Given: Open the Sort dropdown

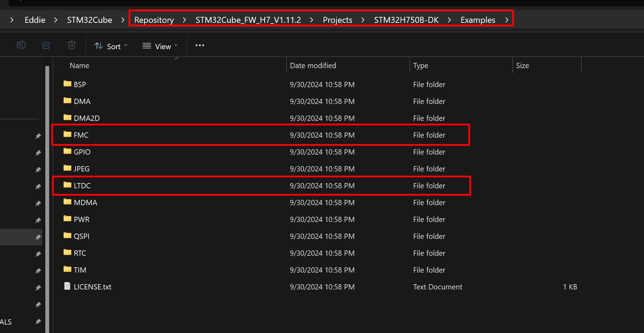Looking at the screenshot, I should (111, 46).
